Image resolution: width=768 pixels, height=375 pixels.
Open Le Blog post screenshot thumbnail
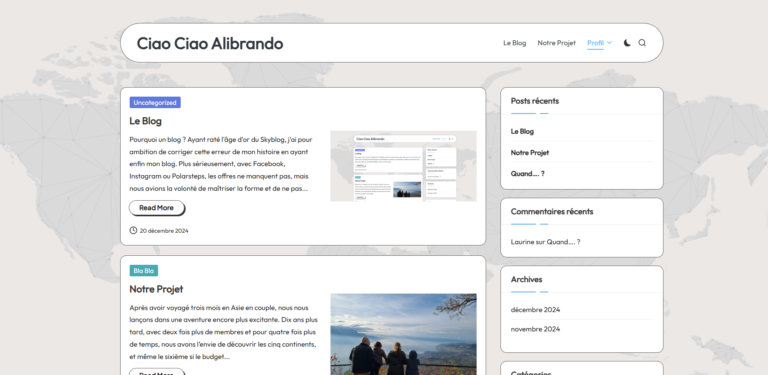[x=403, y=166]
